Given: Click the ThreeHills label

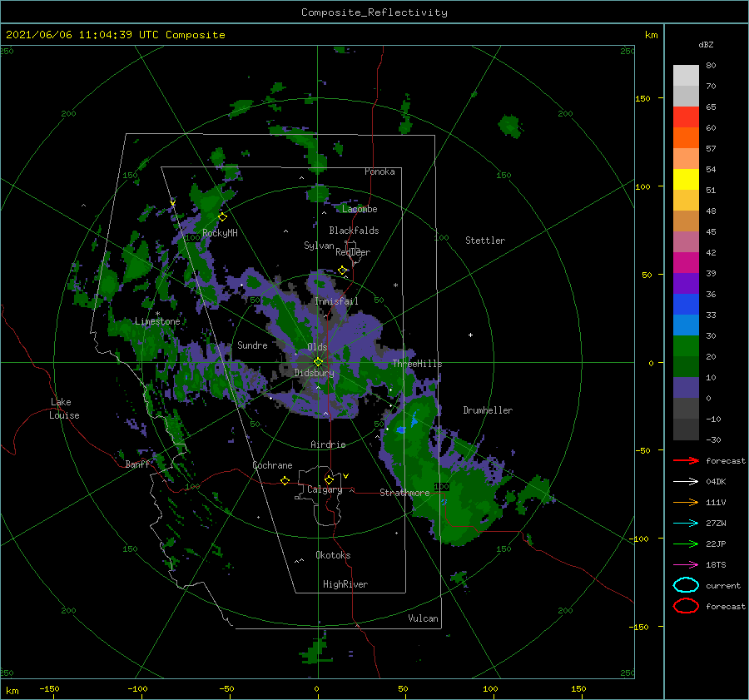Looking at the screenshot, I should [x=417, y=364].
